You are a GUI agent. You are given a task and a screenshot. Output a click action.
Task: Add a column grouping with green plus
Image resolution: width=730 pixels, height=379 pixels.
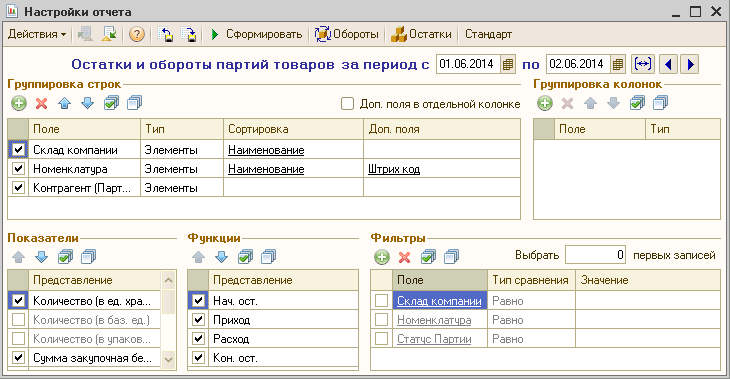(545, 103)
